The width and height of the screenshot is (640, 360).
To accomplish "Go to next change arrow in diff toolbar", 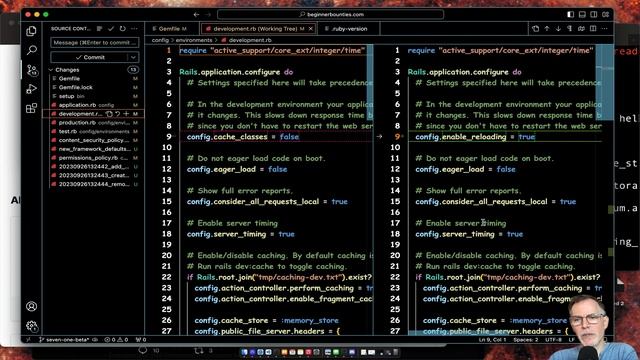I will [558, 29].
